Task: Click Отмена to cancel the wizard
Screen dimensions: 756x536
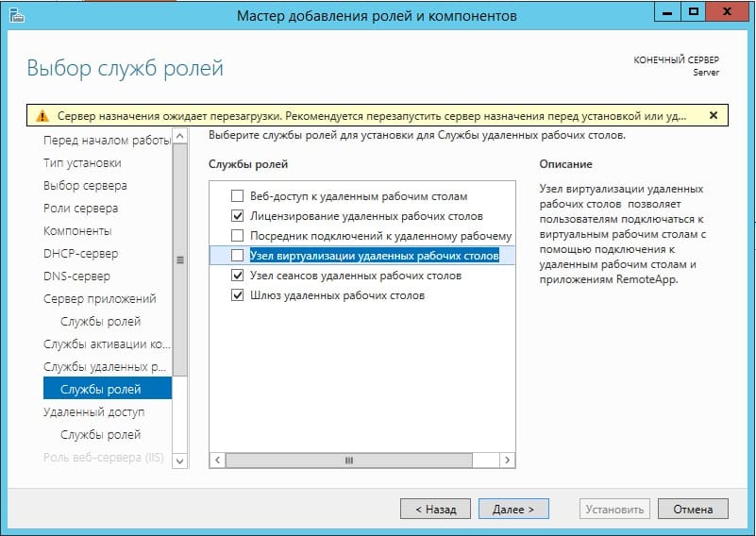Action: (x=693, y=509)
